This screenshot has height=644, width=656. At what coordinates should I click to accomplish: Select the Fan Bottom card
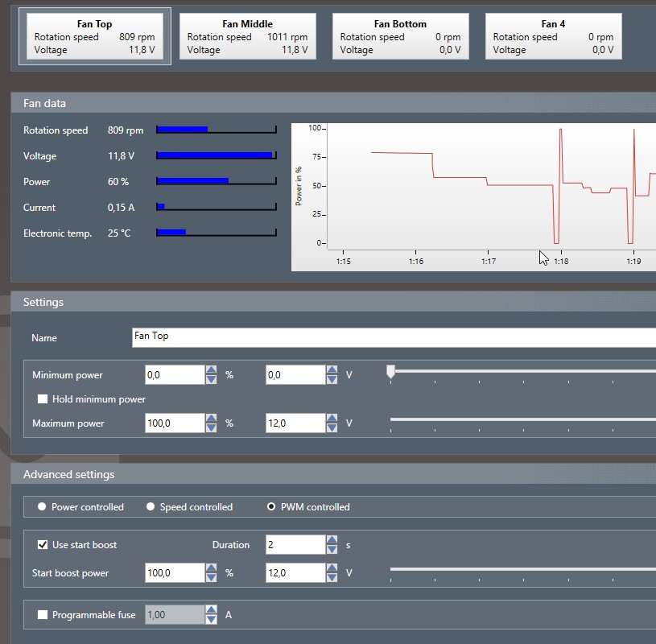pos(400,36)
